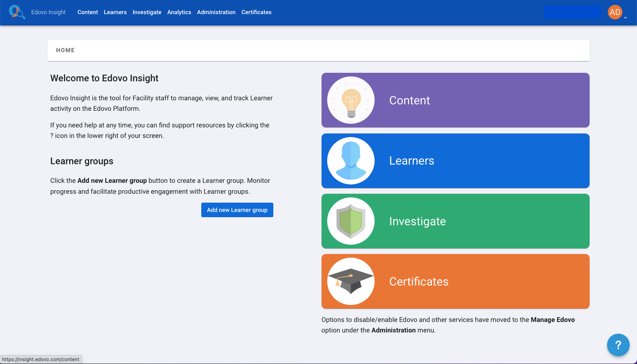Viewport: 637px width, 364px height.
Task: Click the graduation cap Certificates icon
Action: tap(351, 281)
